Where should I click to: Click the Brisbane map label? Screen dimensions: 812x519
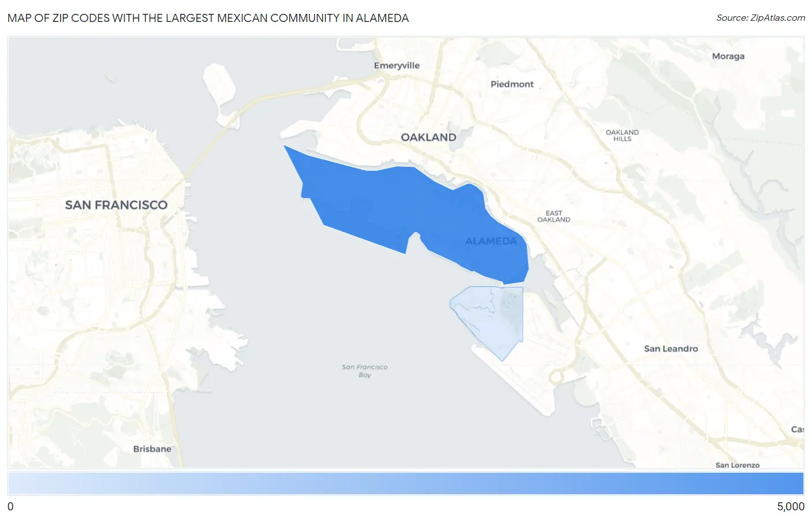click(x=152, y=449)
